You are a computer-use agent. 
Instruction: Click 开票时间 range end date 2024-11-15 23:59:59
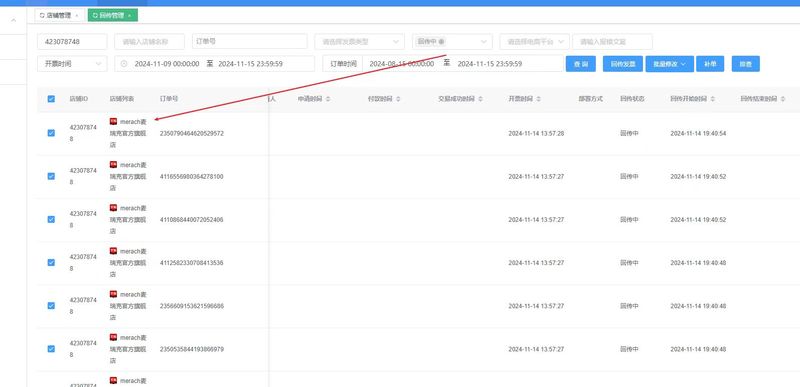(251, 64)
